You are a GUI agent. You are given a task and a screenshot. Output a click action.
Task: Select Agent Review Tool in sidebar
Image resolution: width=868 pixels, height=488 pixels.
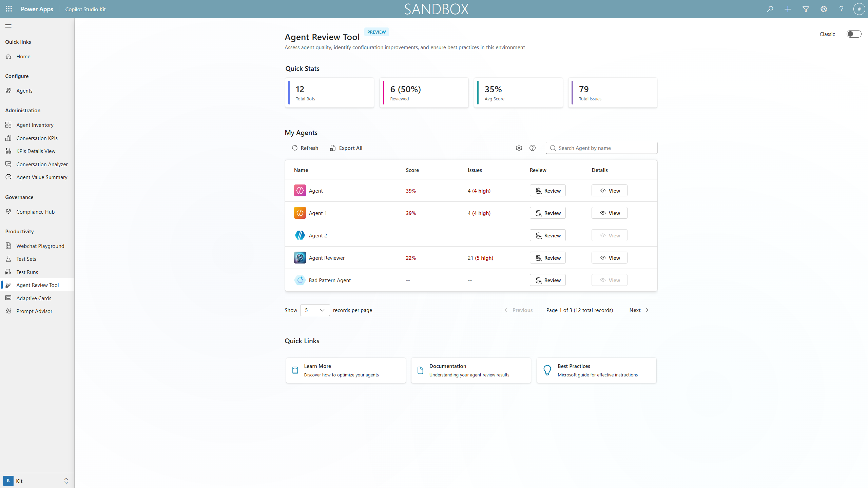coord(37,285)
